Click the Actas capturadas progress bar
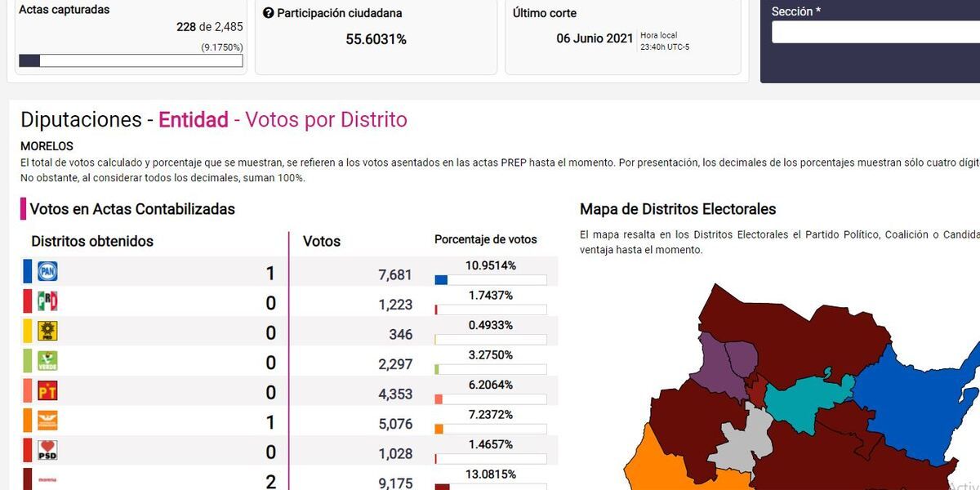The height and width of the screenshot is (490, 980). (x=131, y=60)
